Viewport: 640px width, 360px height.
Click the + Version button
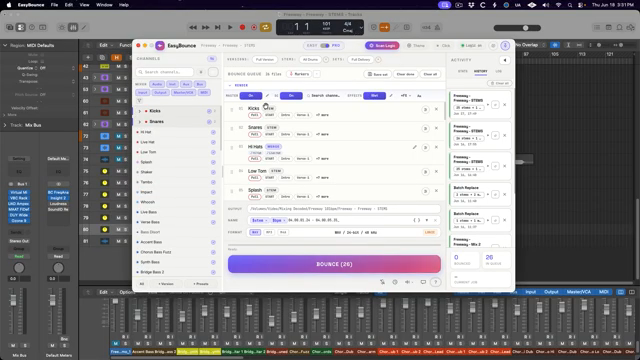coord(166,284)
